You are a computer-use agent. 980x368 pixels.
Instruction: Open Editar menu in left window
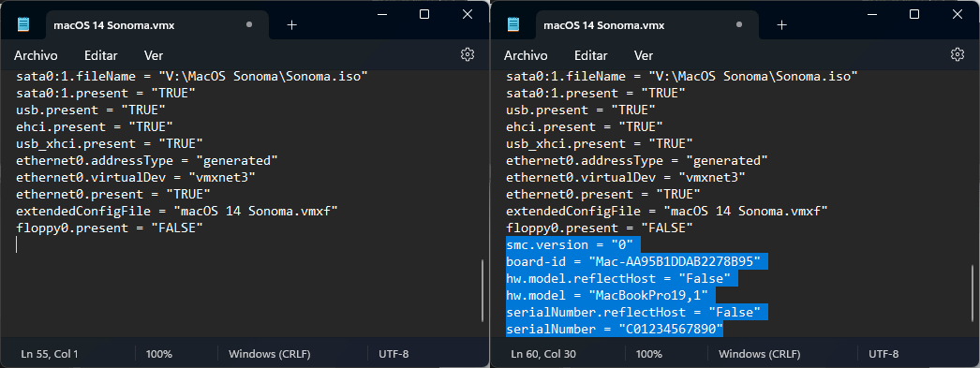100,55
